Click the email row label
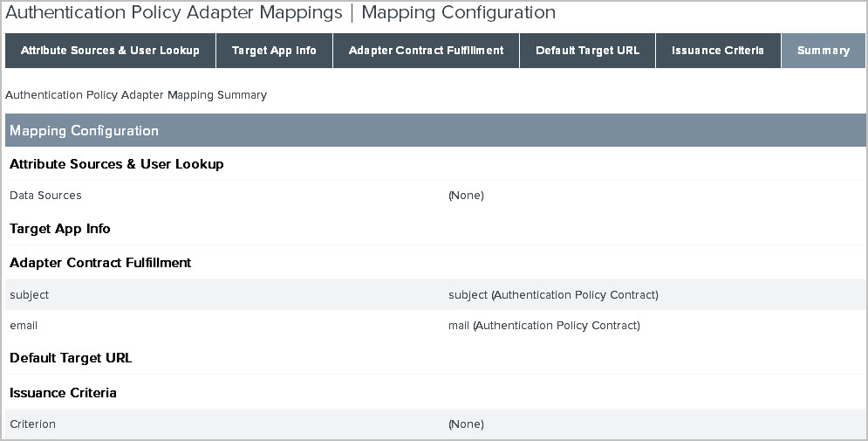Viewport: 868px width, 441px height. click(x=24, y=326)
